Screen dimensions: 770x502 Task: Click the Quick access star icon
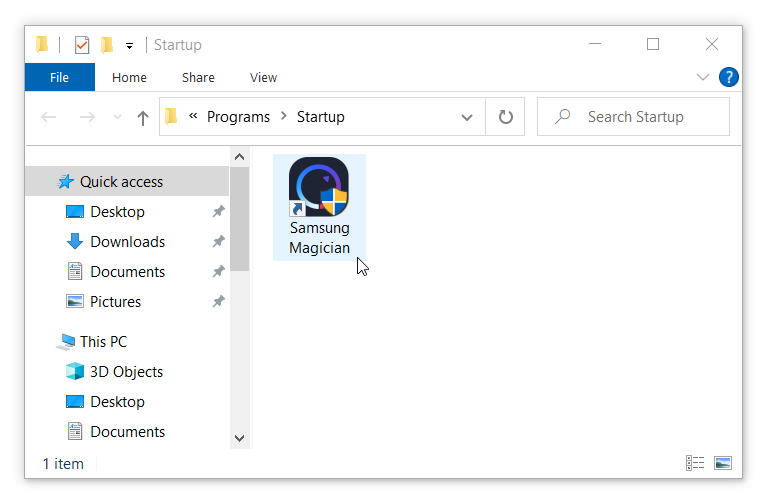point(66,182)
